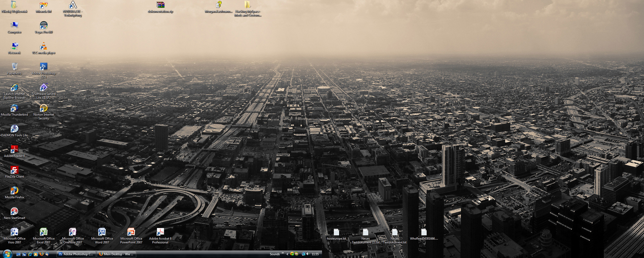644x258 pixels.
Task: Expand the Sounds toolbar double-chevron
Action: coord(283,253)
